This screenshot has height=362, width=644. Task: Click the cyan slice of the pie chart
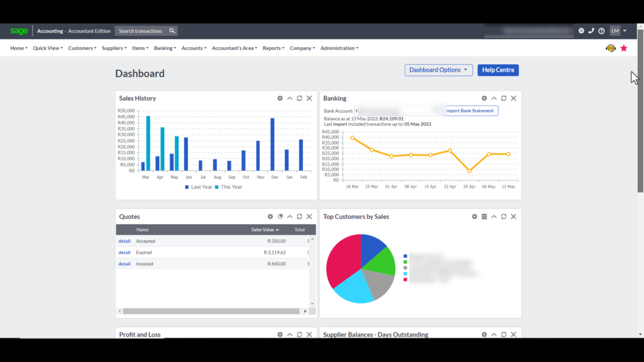coord(353,287)
